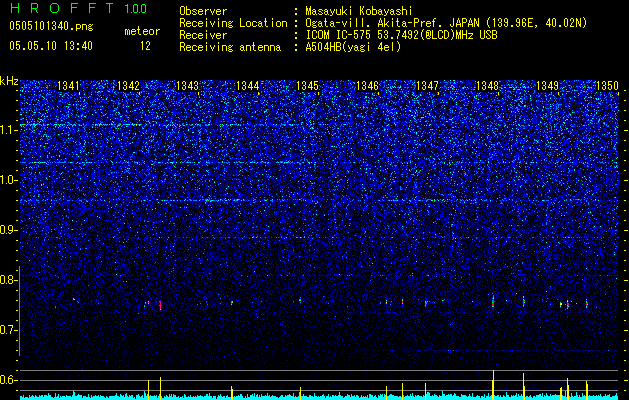
Task: Select antenna value A504HB(yagi 4el)
Action: point(353,47)
